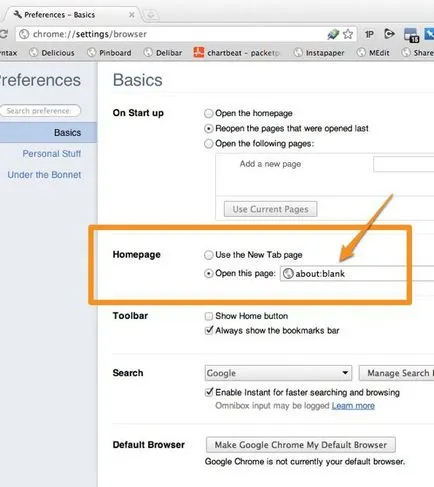Open the Instapaper bookmark
The image size is (434, 487).
click(x=319, y=53)
